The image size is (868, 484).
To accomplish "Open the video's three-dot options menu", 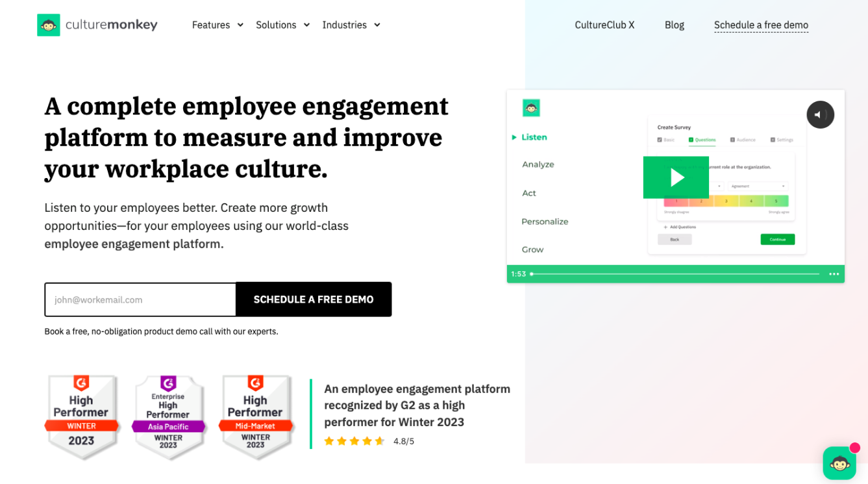I will point(834,274).
